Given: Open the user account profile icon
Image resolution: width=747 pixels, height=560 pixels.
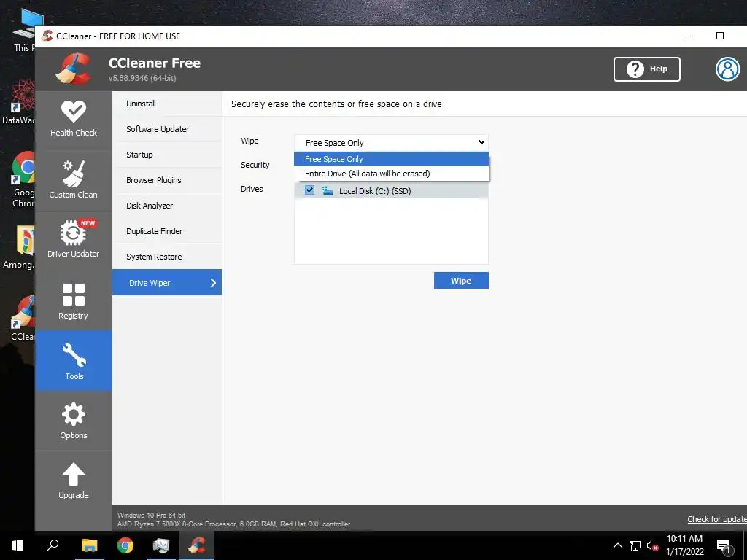Looking at the screenshot, I should coord(727,69).
